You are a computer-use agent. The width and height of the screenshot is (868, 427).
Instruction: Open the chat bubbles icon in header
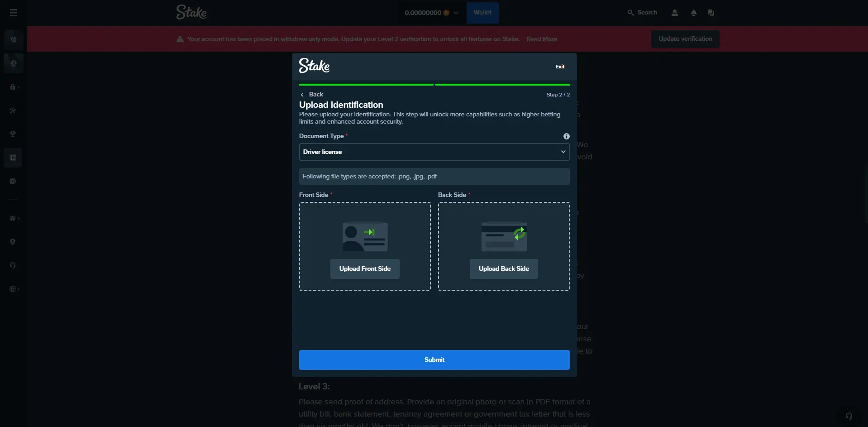click(711, 13)
